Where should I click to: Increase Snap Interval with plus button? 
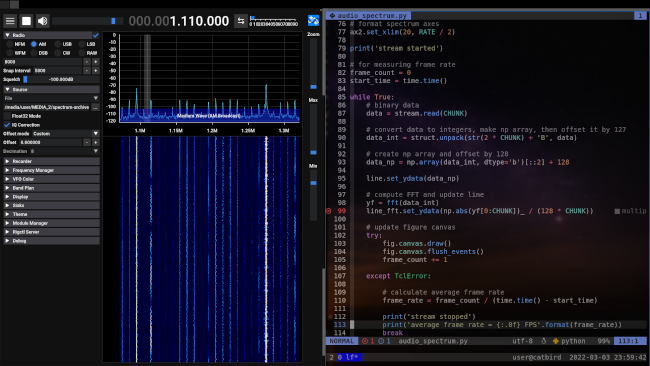96,70
